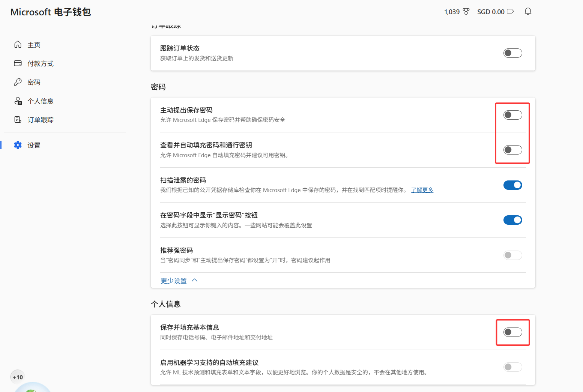This screenshot has width=583, height=392.
Task: Click the 跟踪订单状态 label
Action: 180,48
